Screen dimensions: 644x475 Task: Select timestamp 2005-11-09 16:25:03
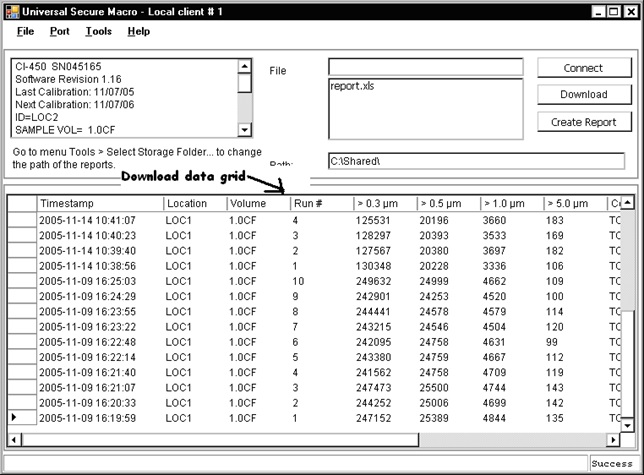click(87, 281)
